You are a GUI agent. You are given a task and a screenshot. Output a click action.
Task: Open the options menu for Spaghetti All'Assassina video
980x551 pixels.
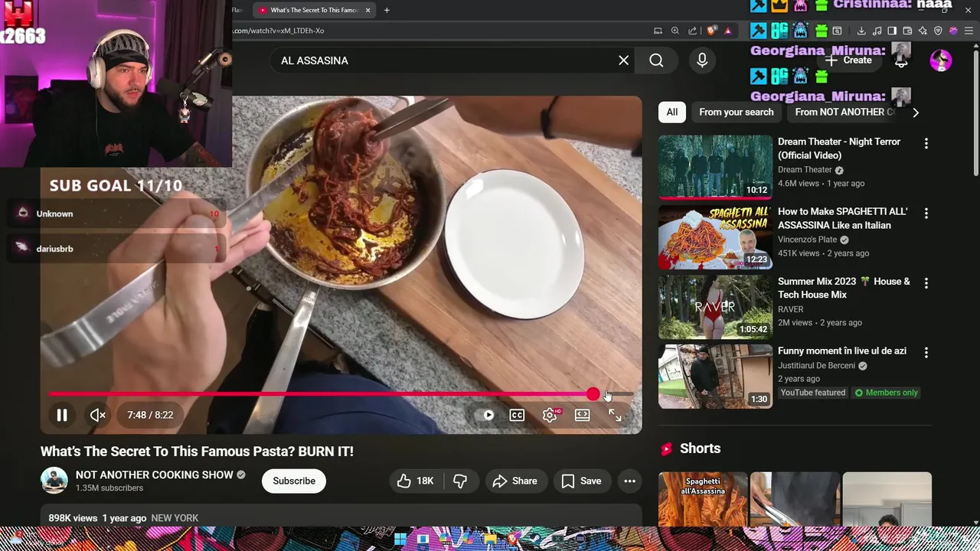point(926,213)
